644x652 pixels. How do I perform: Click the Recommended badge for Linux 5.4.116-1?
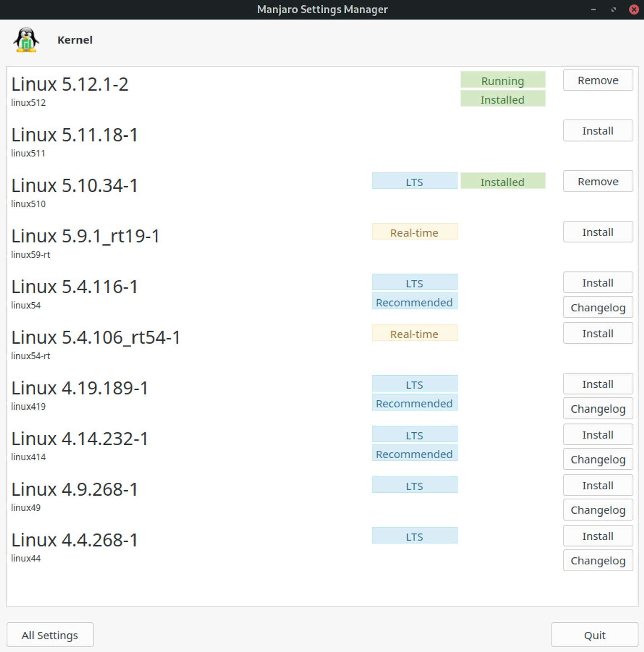tap(415, 301)
